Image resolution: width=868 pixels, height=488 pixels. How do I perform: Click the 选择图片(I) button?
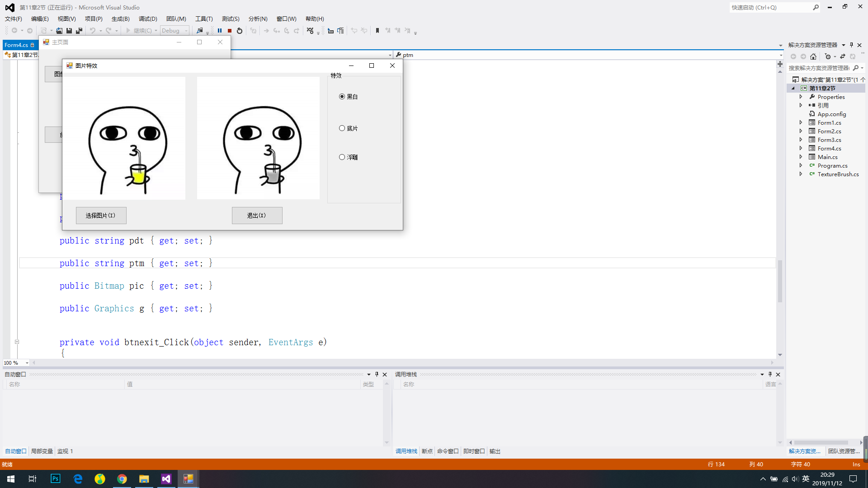coord(101,216)
